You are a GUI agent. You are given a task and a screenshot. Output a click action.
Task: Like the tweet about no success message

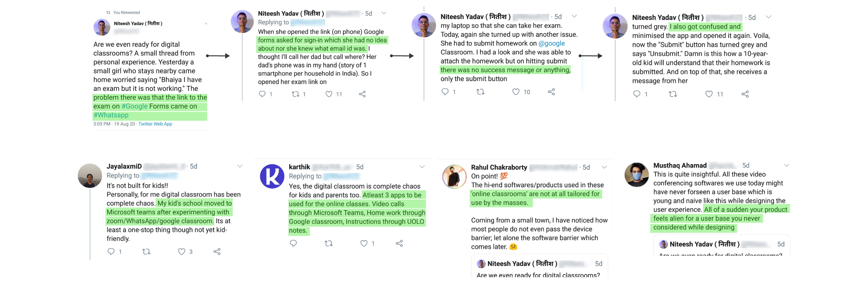point(516,92)
